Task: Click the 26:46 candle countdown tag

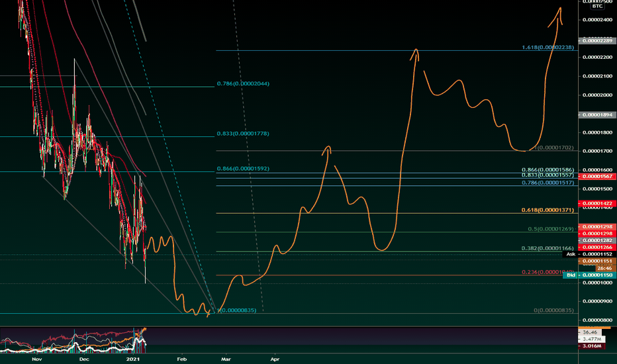Action: [x=604, y=269]
